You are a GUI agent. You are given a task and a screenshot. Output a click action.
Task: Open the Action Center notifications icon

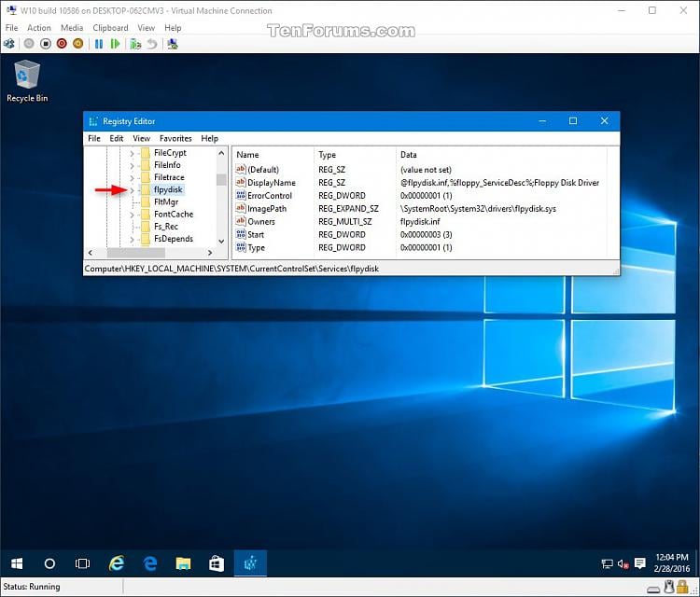click(x=639, y=563)
